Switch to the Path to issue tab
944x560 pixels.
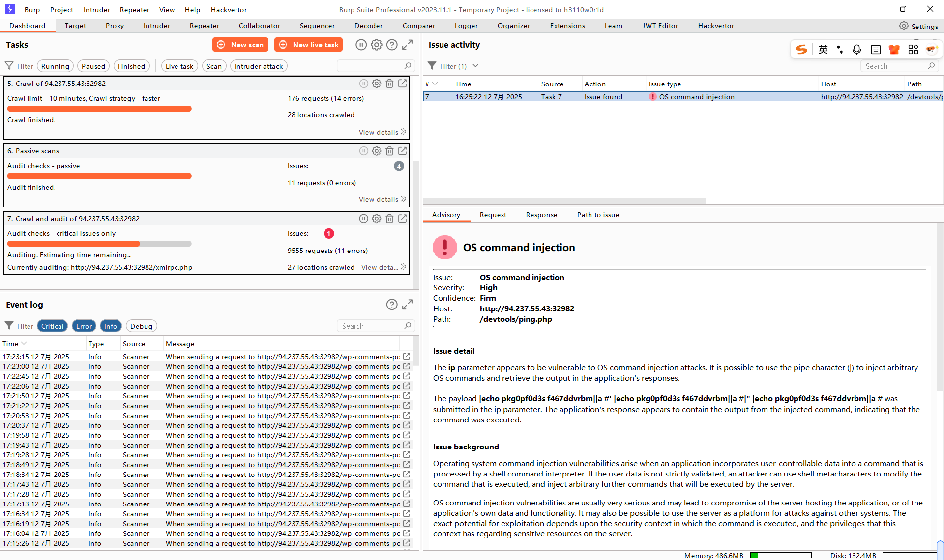[x=597, y=215]
